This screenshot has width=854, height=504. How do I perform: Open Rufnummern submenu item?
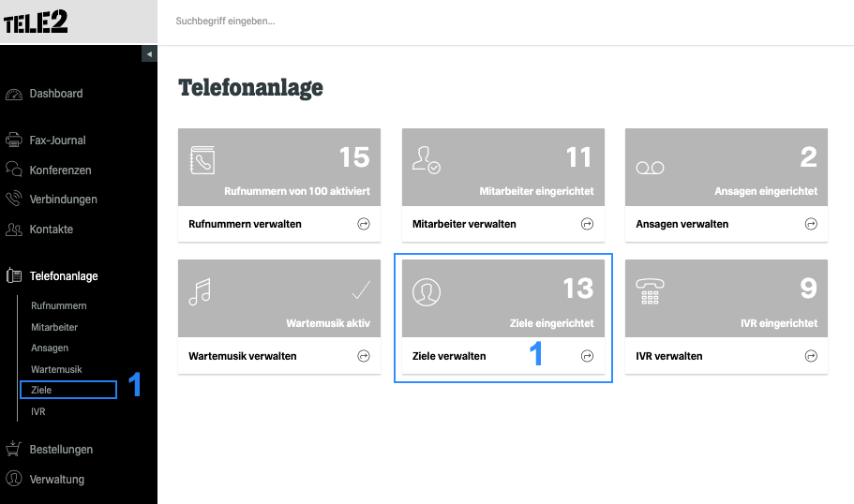[59, 306]
